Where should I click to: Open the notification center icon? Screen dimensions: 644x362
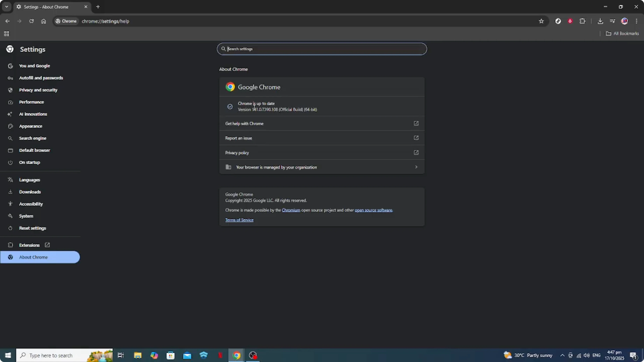pyautogui.click(x=633, y=356)
